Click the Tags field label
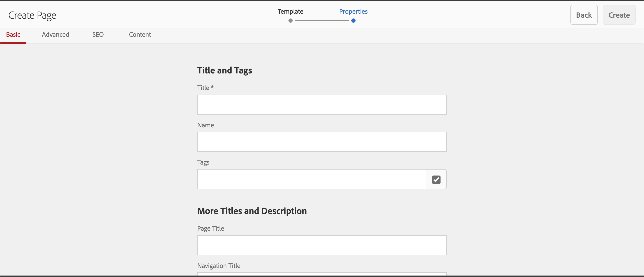This screenshot has height=277, width=644. (x=203, y=162)
